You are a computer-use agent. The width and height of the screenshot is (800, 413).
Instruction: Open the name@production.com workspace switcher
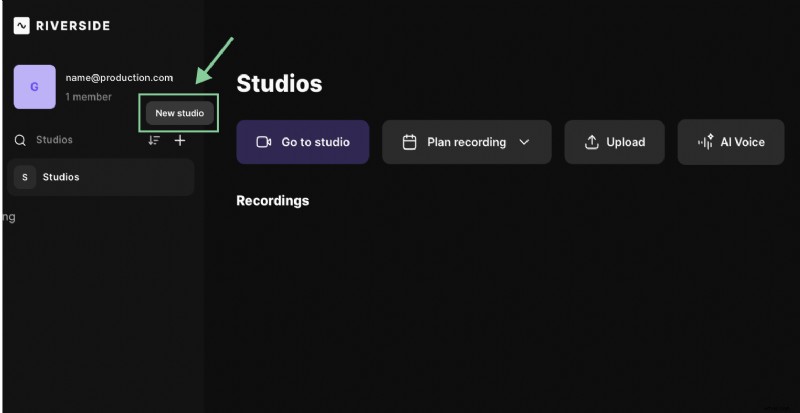pyautogui.click(x=119, y=78)
